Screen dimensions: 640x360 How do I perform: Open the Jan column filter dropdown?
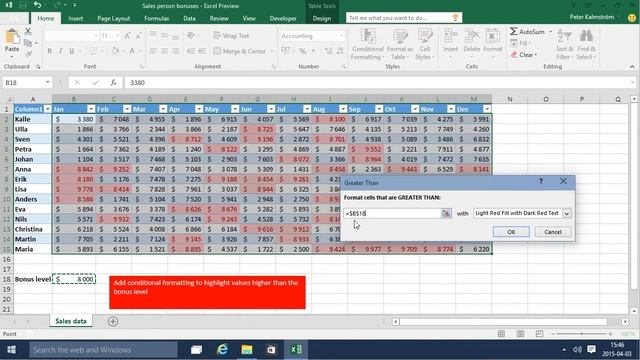[x=91, y=109]
